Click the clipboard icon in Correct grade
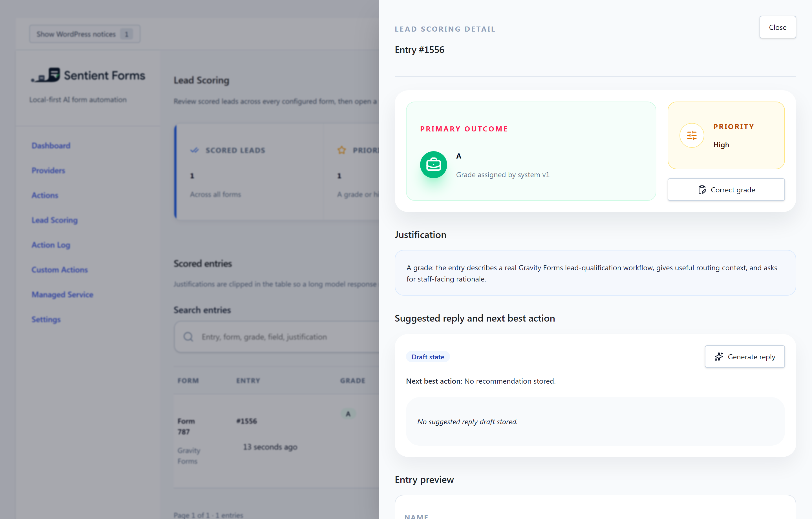This screenshot has width=812, height=519. 702,190
